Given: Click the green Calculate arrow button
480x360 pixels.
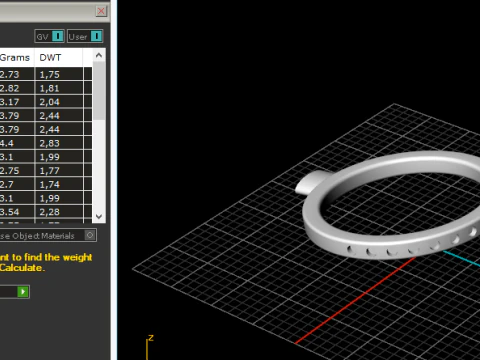Looking at the screenshot, I should click(23, 292).
